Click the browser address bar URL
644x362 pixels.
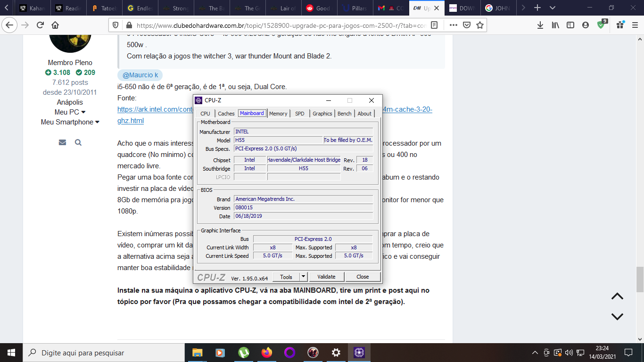coord(282,25)
